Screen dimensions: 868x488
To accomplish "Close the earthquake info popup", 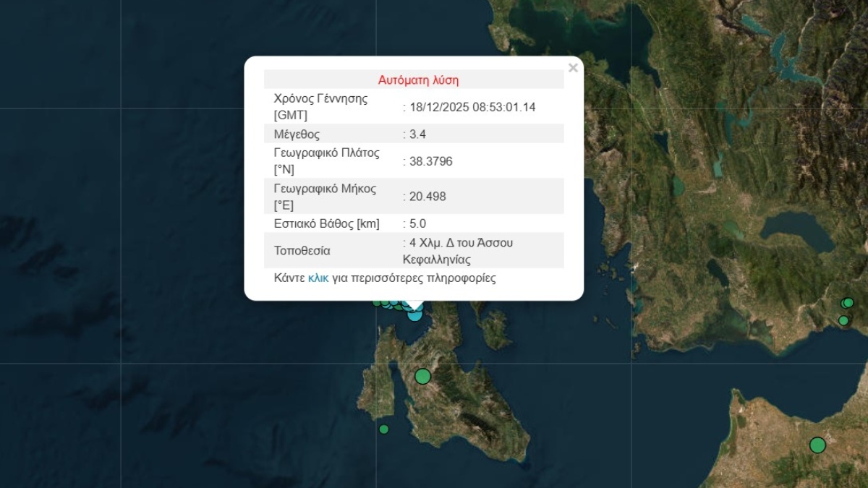I will click(x=573, y=68).
